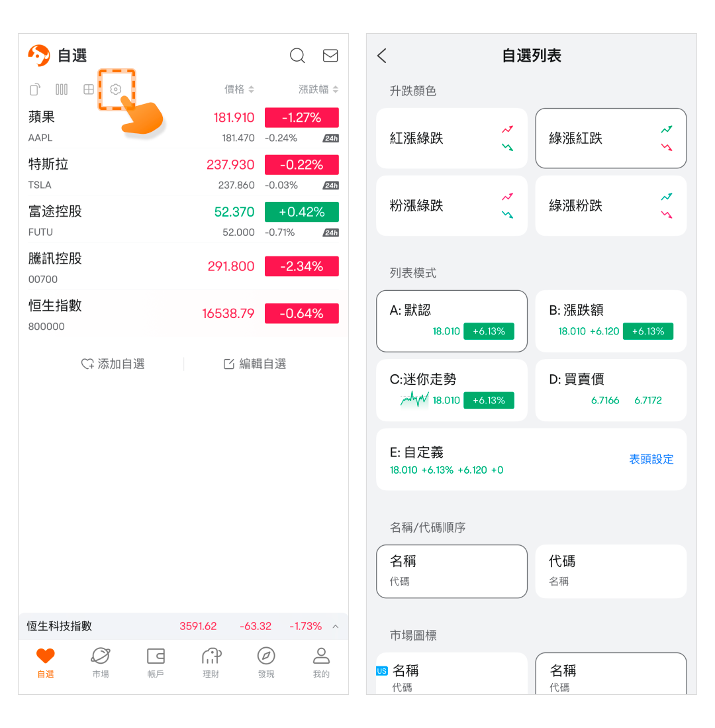Expand the 恒生科技指數 bottom ticker
The image size is (715, 728).
pyautogui.click(x=336, y=627)
